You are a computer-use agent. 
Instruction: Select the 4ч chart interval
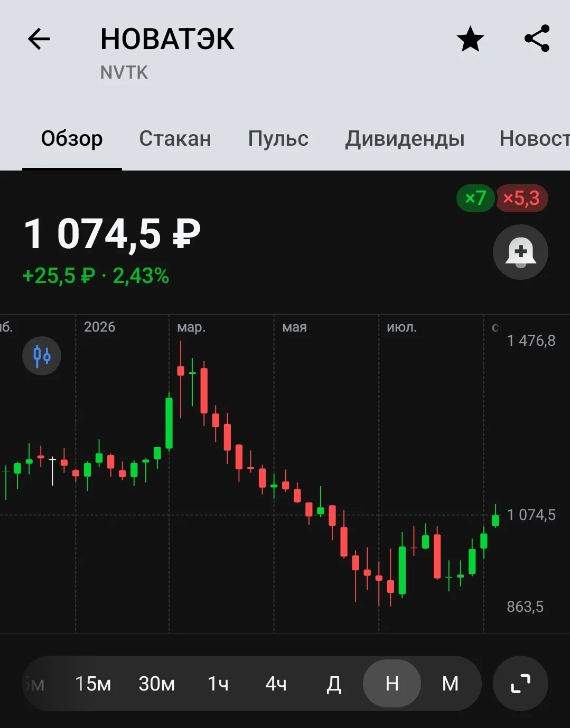(x=276, y=684)
